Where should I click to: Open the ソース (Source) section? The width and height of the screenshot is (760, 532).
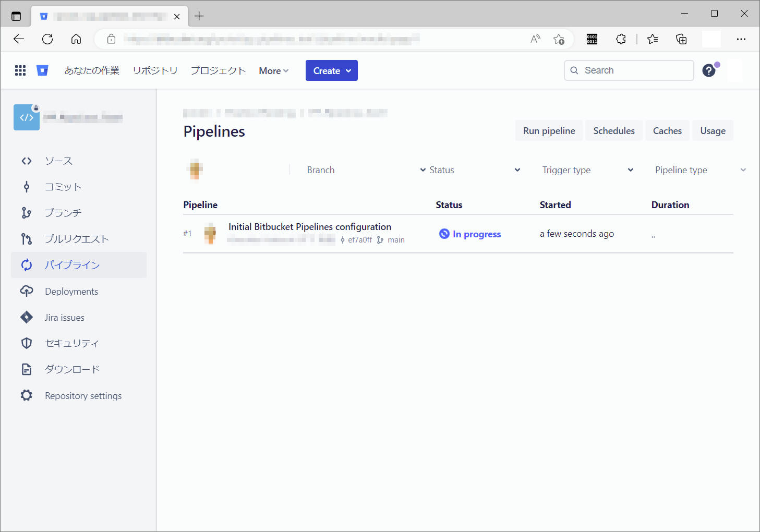pos(58,161)
